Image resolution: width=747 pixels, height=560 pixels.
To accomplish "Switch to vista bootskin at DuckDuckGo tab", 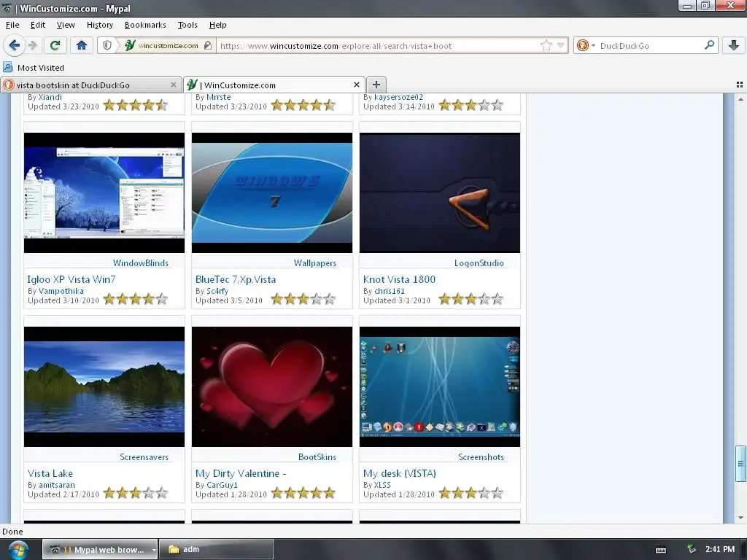I will [x=90, y=85].
